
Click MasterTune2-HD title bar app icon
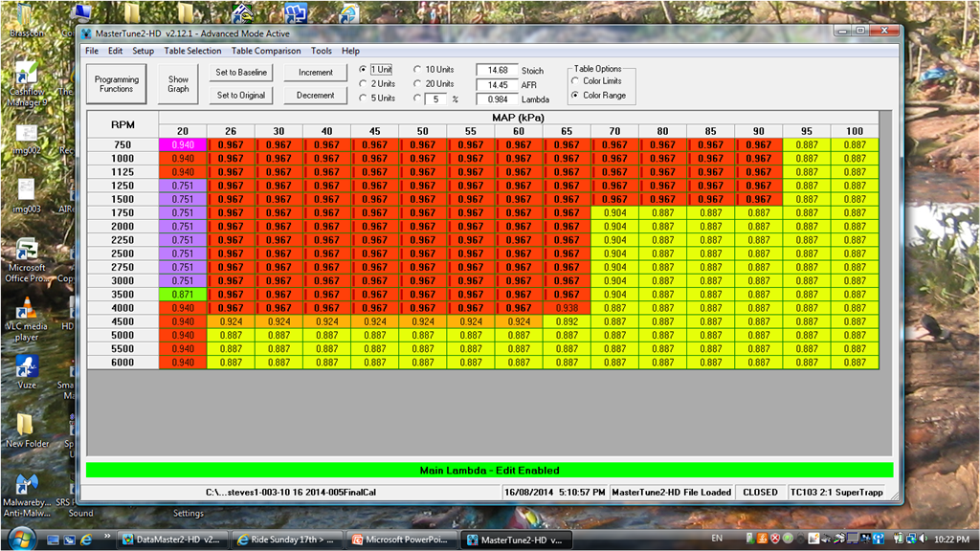point(86,33)
